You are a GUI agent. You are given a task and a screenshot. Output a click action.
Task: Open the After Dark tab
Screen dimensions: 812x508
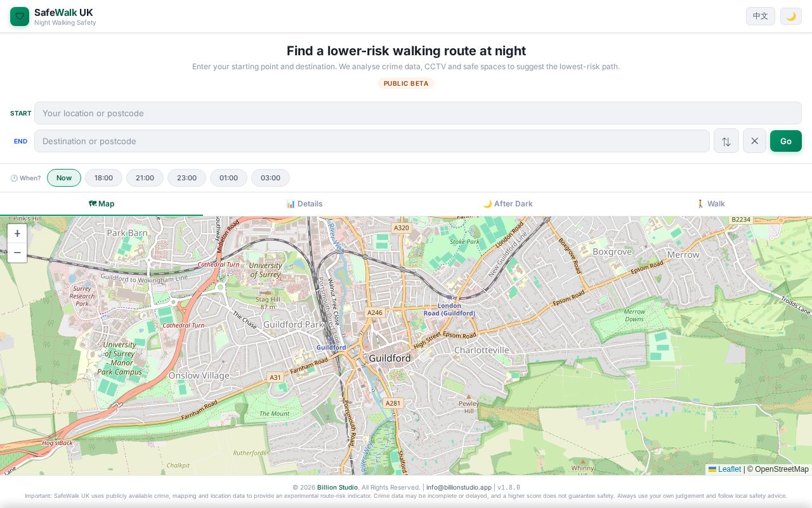pyautogui.click(x=507, y=204)
